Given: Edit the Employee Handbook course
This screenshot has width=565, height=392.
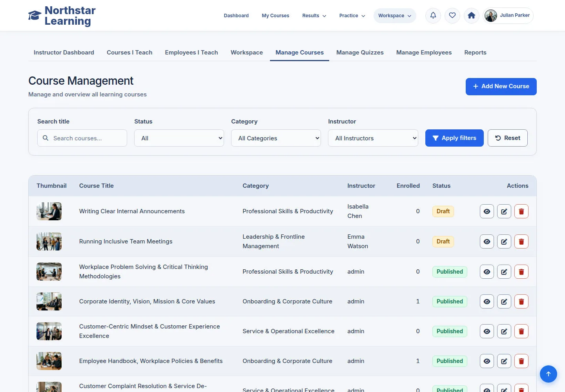Looking at the screenshot, I should pos(504,361).
